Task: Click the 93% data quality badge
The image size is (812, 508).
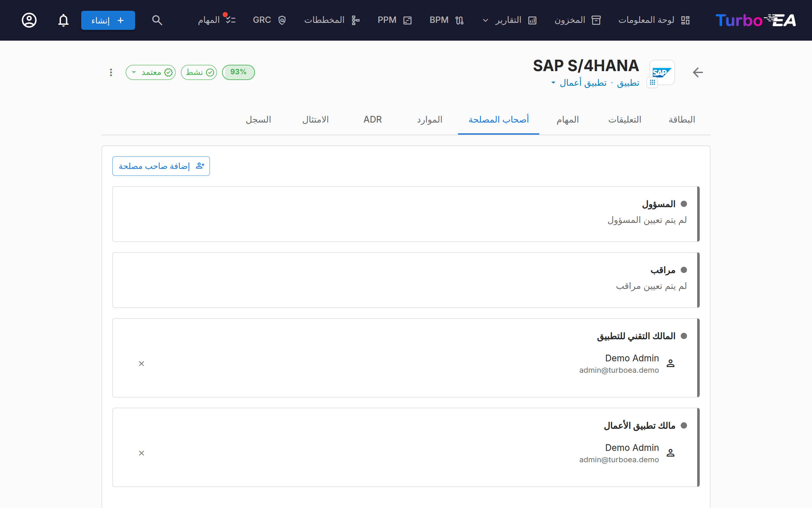Action: (238, 72)
